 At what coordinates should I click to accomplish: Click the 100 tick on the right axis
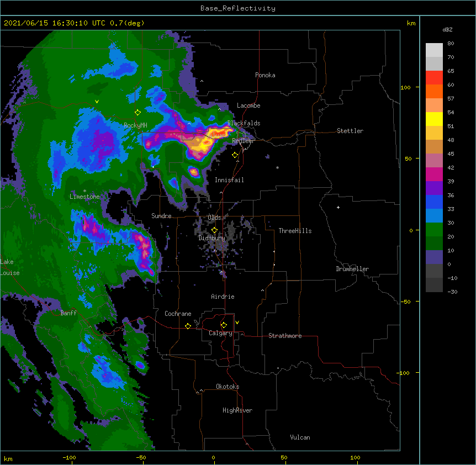pyautogui.click(x=405, y=87)
